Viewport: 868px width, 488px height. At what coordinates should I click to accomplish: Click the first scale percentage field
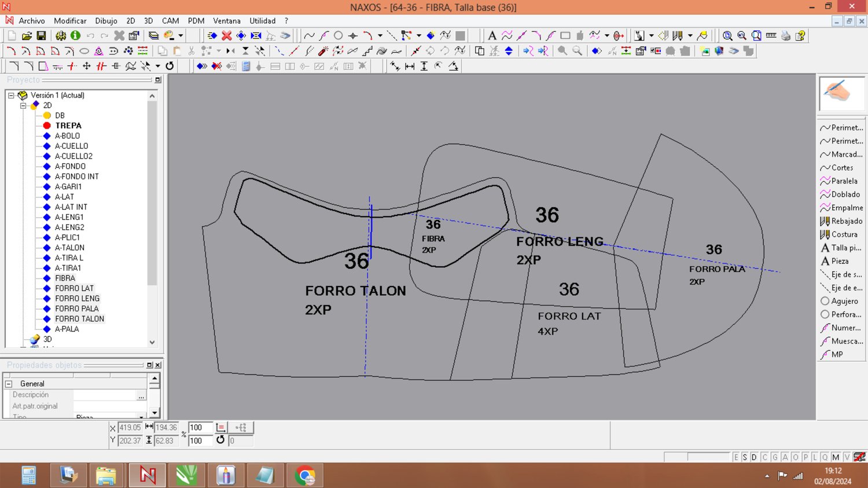200,428
